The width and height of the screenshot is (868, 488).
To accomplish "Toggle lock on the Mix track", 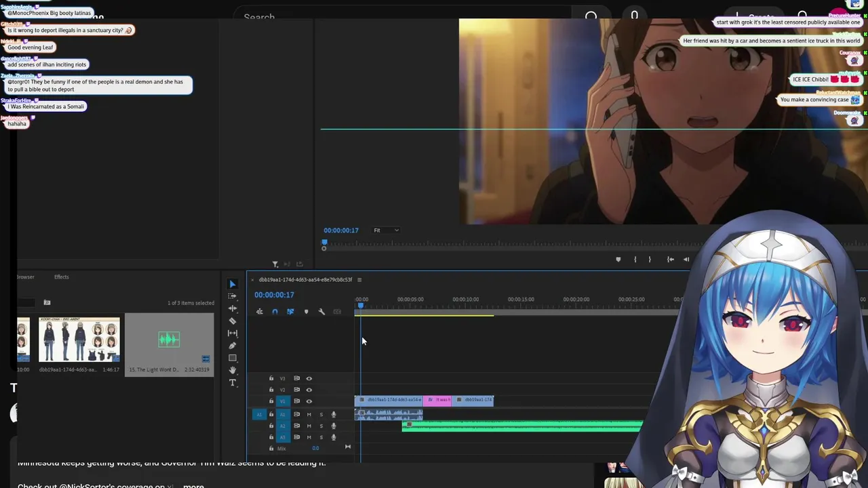I will tap(271, 448).
